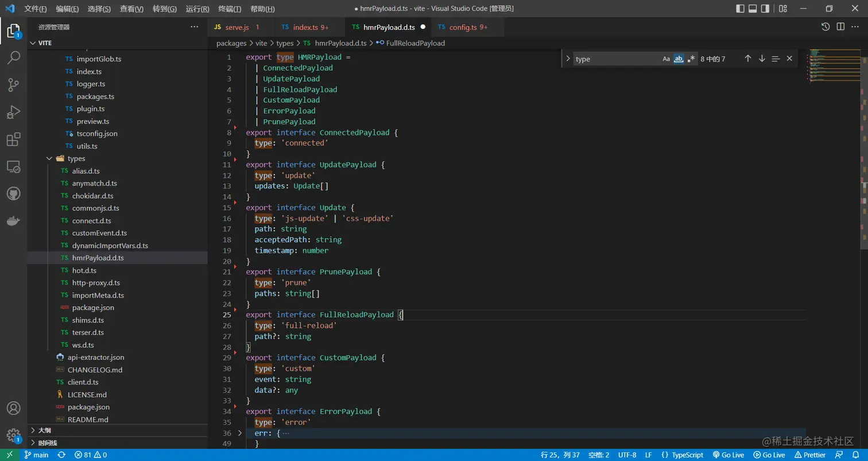Toggle Match Case in find widget
868x461 pixels.
pyautogui.click(x=666, y=59)
